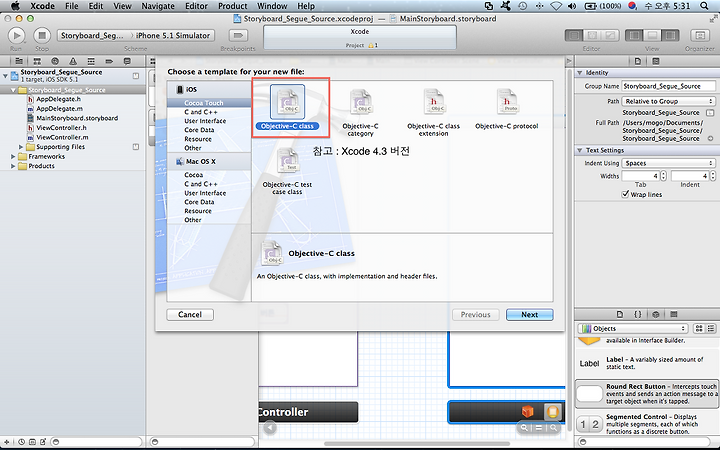This screenshot has height=450, width=720.
Task: Open the Path Relative to Group dropdown
Action: [669, 101]
